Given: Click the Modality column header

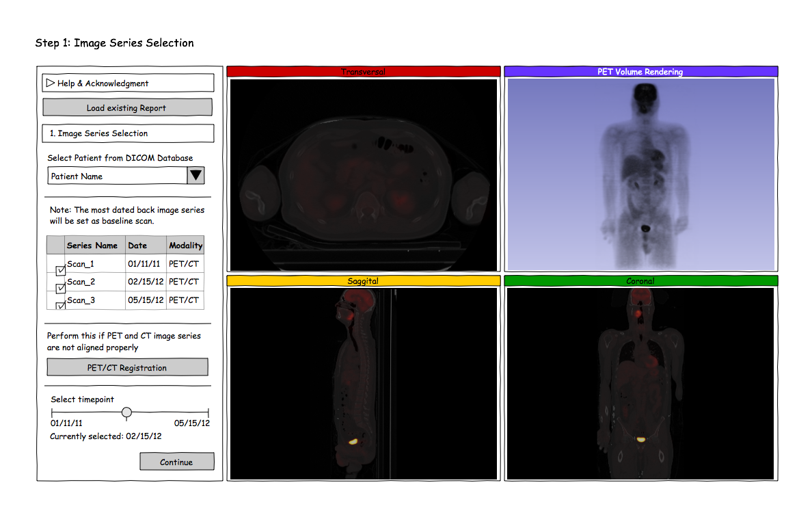Looking at the screenshot, I should 185,246.
